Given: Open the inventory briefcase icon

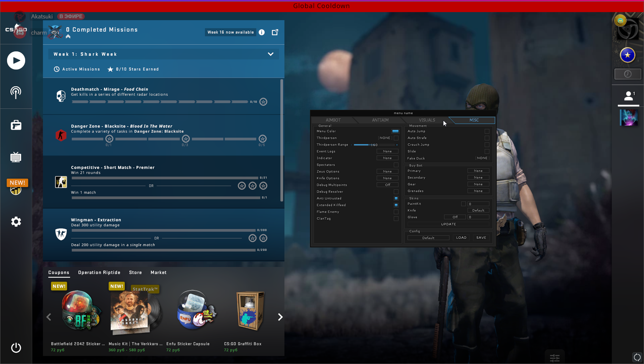Looking at the screenshot, I should pyautogui.click(x=16, y=125).
